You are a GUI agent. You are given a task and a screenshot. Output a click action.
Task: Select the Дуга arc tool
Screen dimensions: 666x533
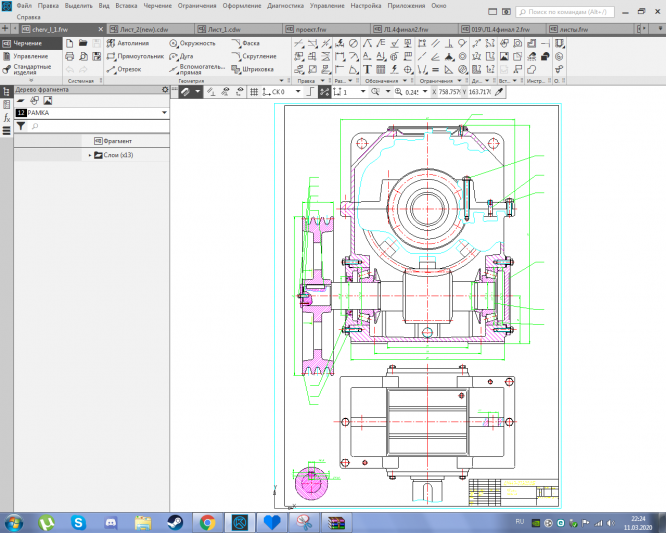pyautogui.click(x=184, y=57)
